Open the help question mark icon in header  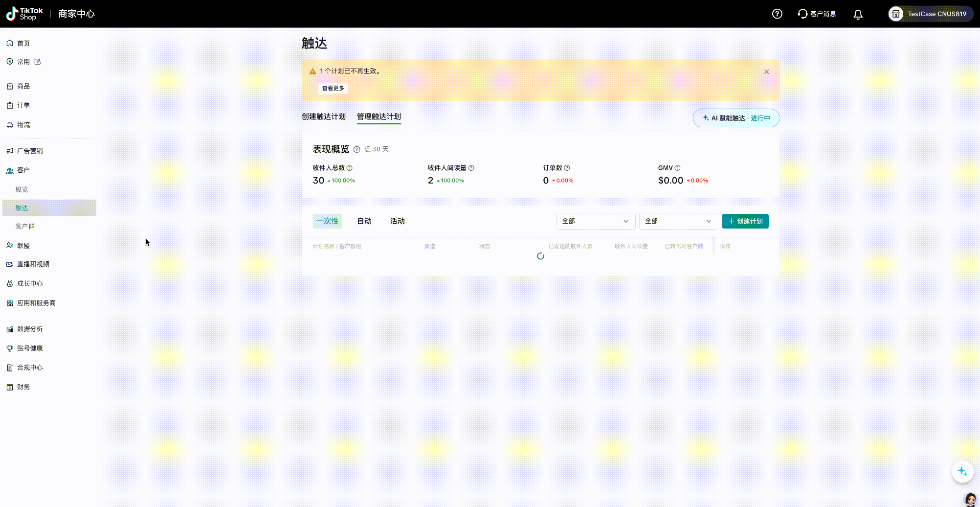coord(777,14)
